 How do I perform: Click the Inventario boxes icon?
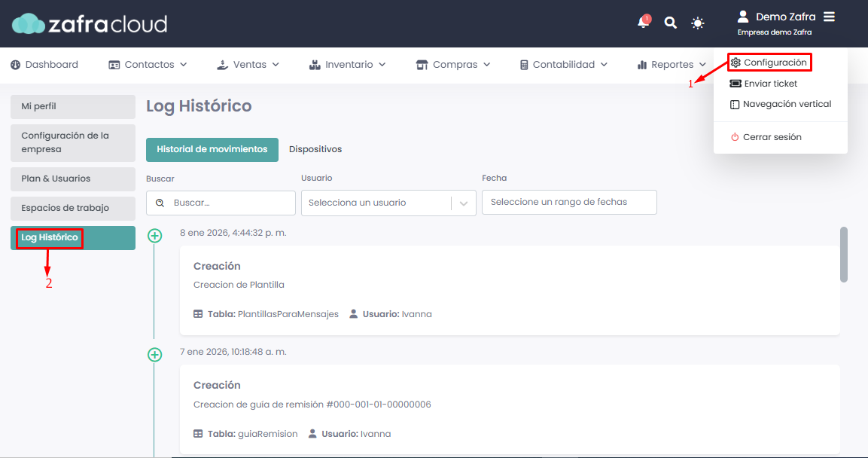pyautogui.click(x=315, y=65)
